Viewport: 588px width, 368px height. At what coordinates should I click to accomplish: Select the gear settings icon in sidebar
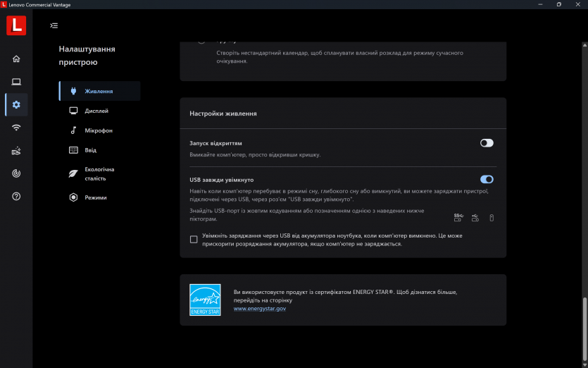point(16,104)
